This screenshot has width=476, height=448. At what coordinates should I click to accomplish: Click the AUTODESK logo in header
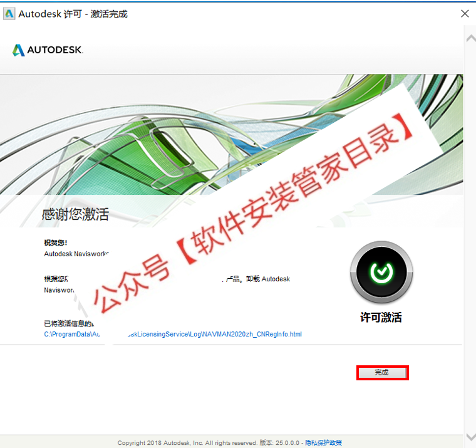point(48,49)
